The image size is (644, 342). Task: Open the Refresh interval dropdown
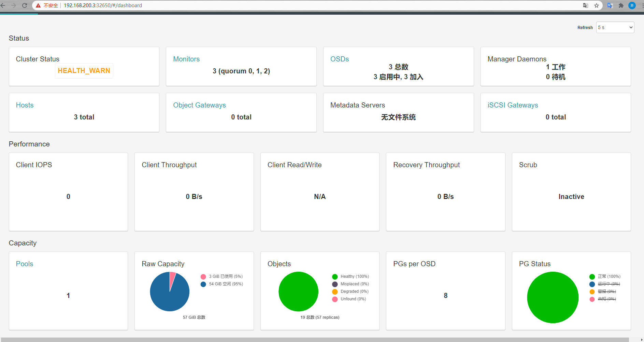click(x=615, y=27)
